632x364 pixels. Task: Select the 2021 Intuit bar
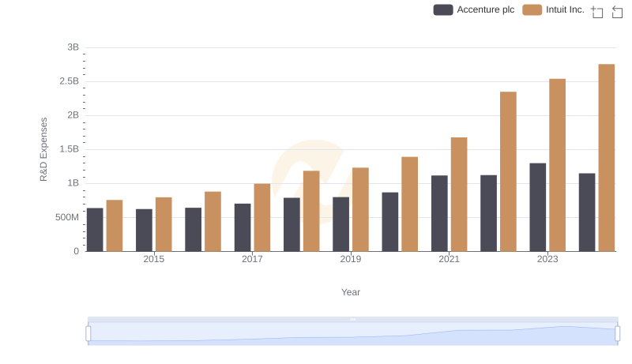pos(459,194)
